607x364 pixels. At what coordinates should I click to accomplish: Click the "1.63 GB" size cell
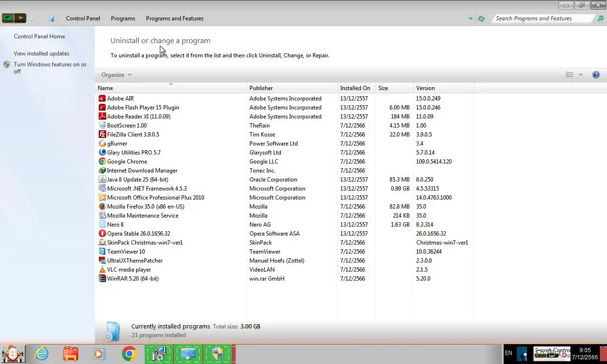click(x=400, y=225)
